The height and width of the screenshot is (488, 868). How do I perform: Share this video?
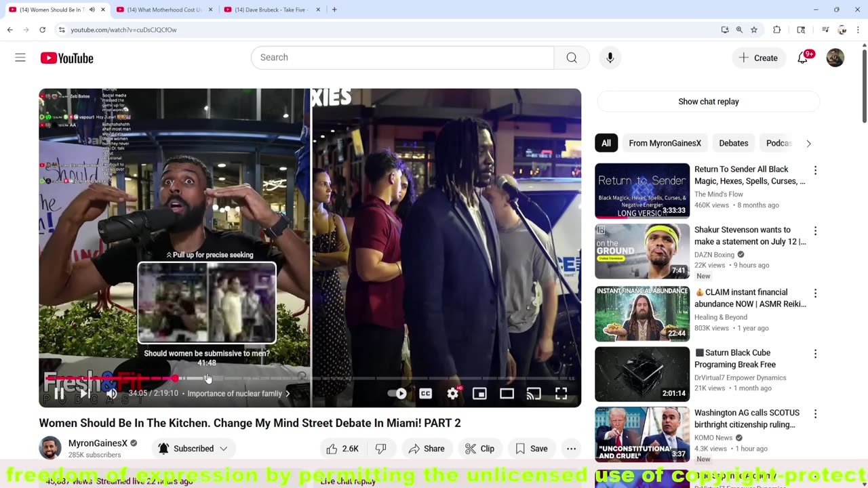point(426,449)
